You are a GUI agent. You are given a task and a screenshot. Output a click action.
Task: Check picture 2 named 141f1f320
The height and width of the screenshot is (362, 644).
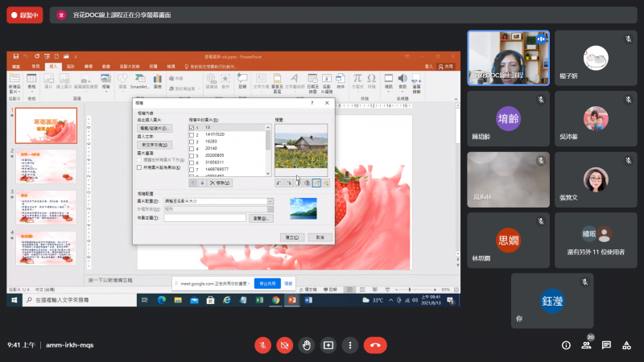pyautogui.click(x=192, y=134)
